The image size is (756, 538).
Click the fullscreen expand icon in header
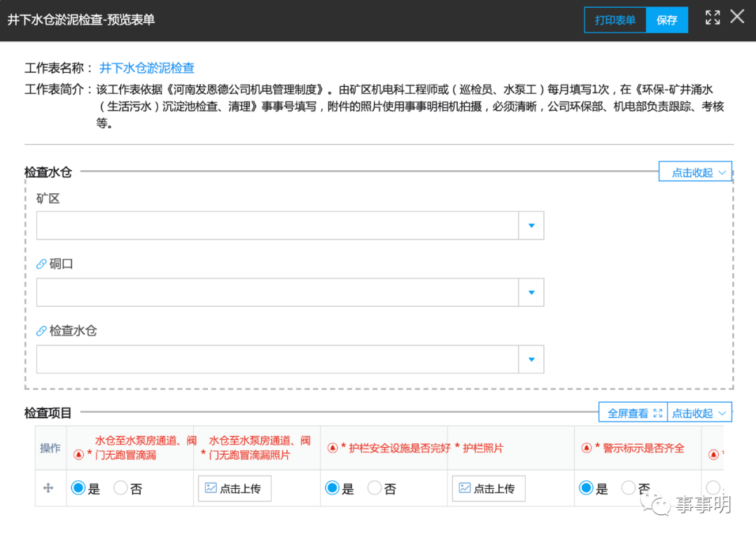pyautogui.click(x=713, y=18)
